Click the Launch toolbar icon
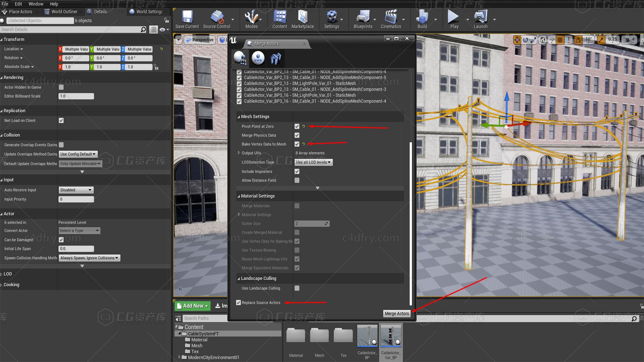The width and height of the screenshot is (644, 362). point(480,19)
